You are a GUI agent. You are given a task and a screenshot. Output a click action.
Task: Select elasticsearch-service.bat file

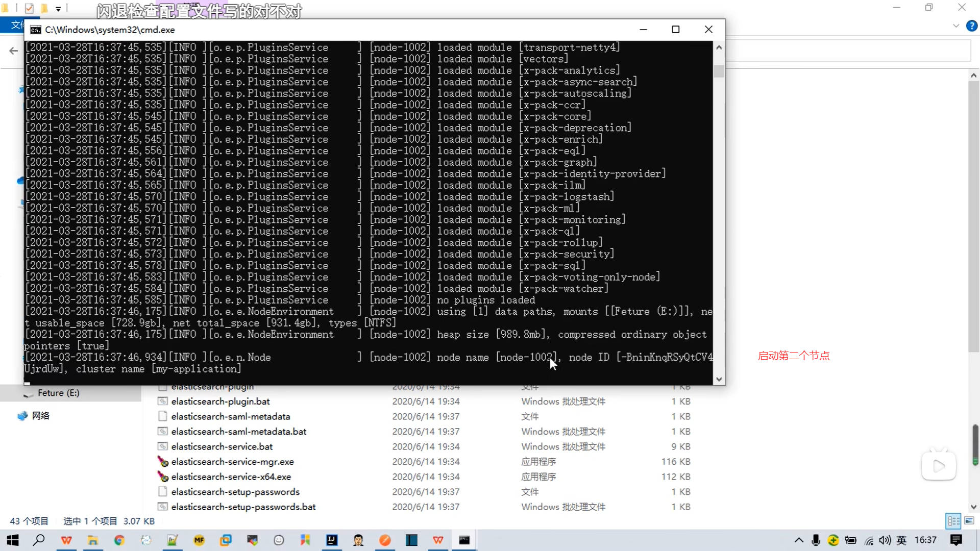coord(222,446)
